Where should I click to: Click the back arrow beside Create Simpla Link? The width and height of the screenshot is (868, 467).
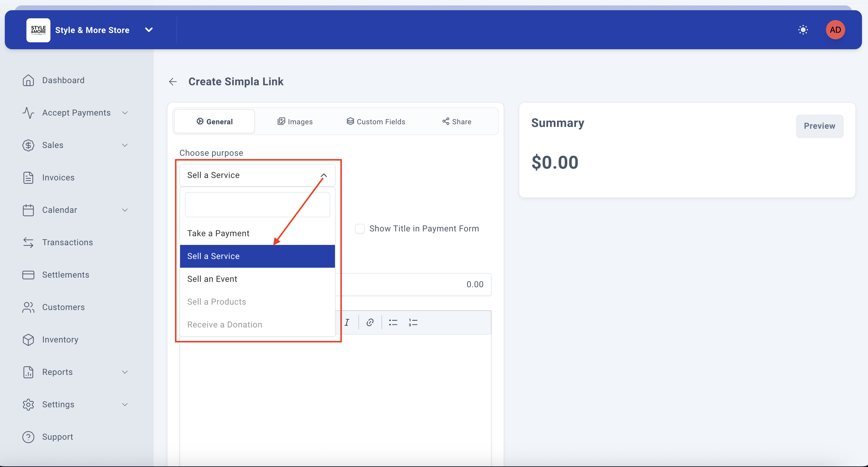pos(173,82)
